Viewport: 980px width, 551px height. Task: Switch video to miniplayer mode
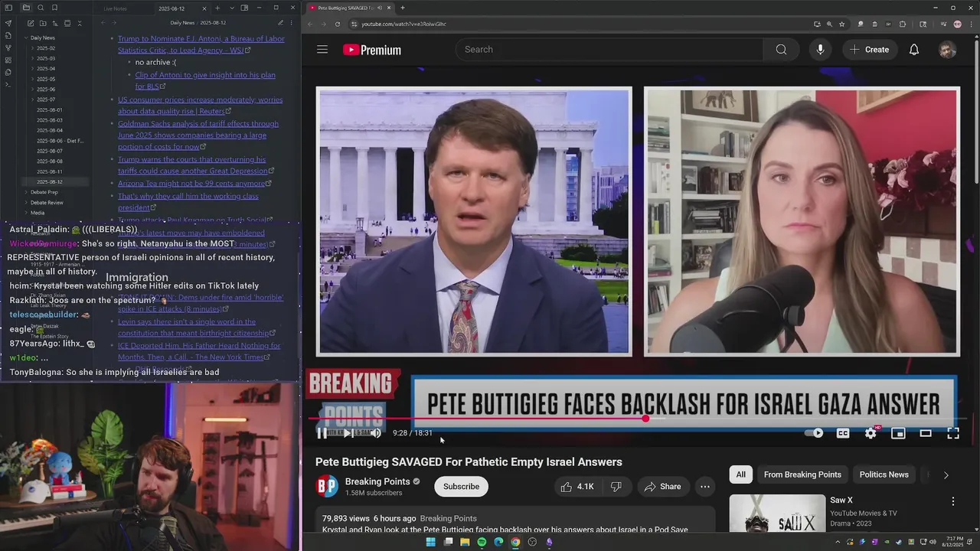[x=898, y=433]
